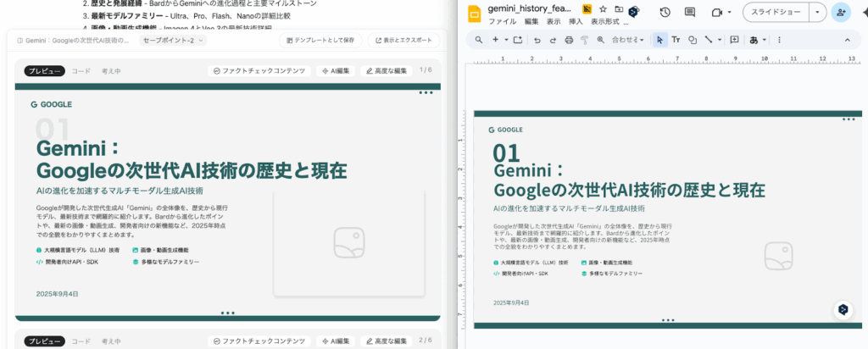Expand the セーブポイント-2 dropdown
This screenshot has width=868, height=349.
(172, 41)
